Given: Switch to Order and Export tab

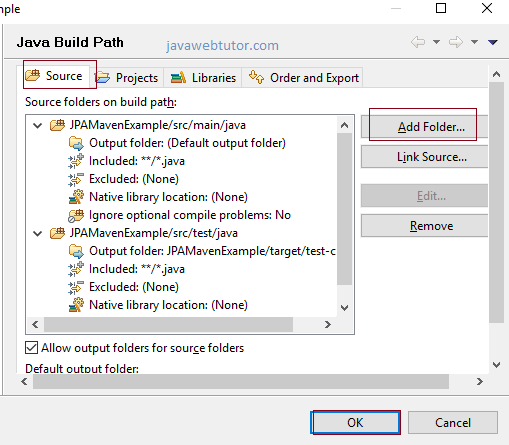Looking at the screenshot, I should click(x=303, y=78).
